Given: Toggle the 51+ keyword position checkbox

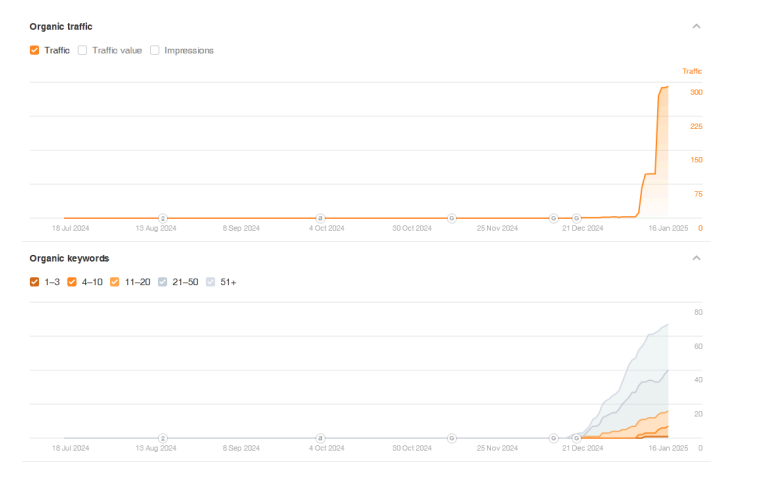Looking at the screenshot, I should 211,282.
